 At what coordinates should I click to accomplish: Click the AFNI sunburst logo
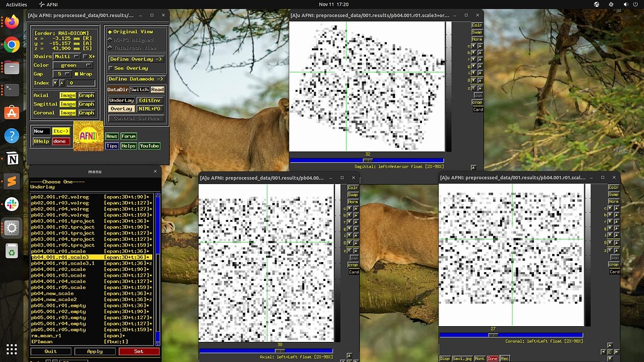tap(88, 136)
